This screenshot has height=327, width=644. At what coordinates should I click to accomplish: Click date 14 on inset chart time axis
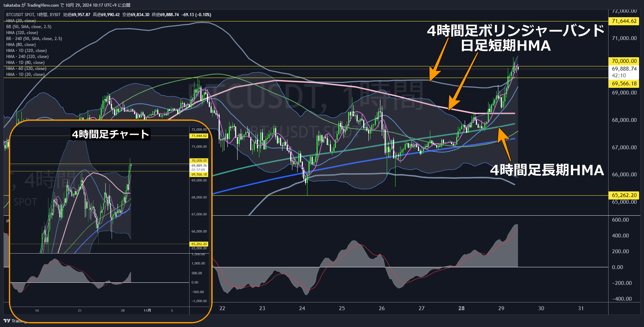(x=37, y=310)
